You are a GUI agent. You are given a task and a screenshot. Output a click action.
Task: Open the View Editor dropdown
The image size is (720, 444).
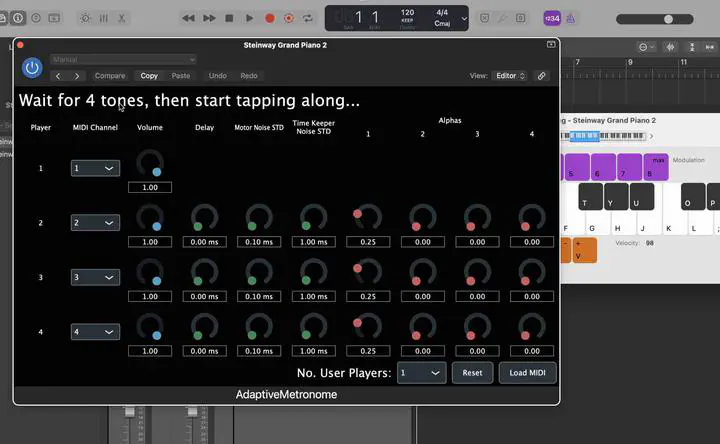[x=510, y=76]
